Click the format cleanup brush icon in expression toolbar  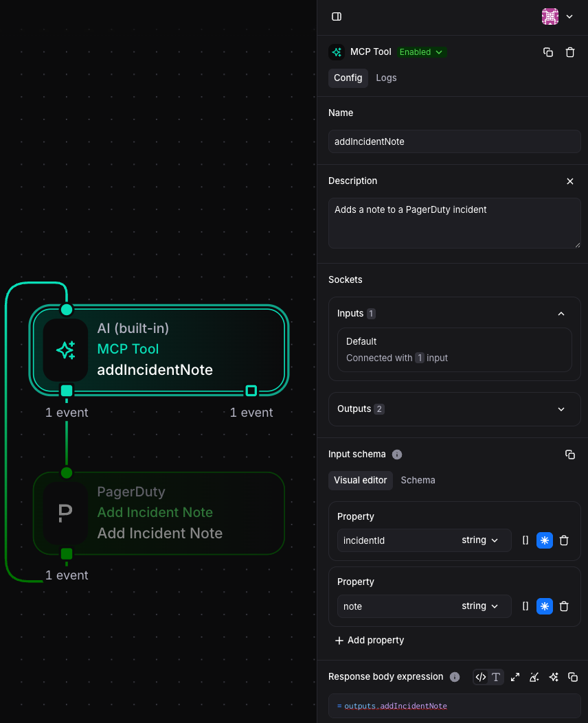[x=534, y=677]
